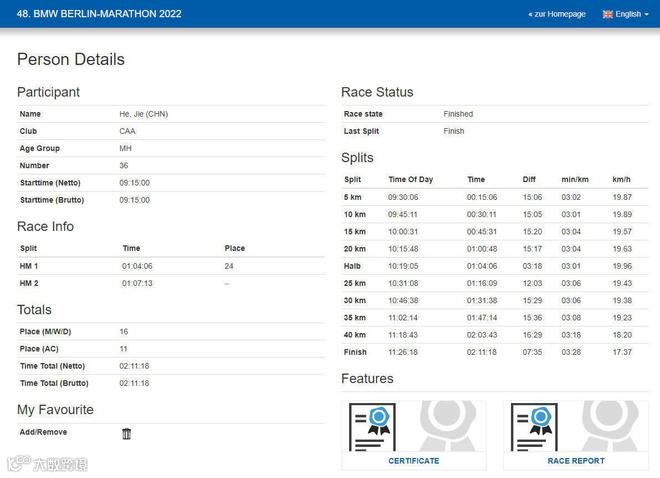Click the Finish row time 02:11:18 in Splits
Screen dimensions: 660x478
pyautogui.click(x=482, y=352)
